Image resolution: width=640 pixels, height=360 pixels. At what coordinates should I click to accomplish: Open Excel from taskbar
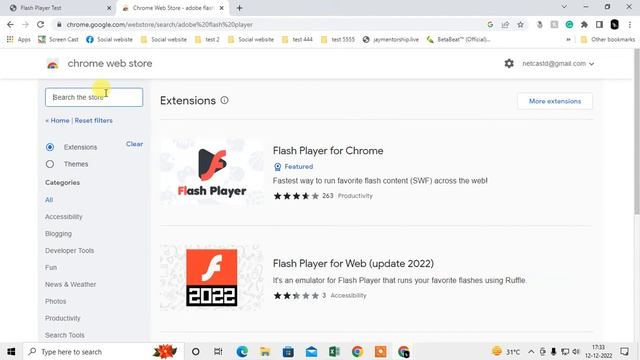(x=334, y=351)
